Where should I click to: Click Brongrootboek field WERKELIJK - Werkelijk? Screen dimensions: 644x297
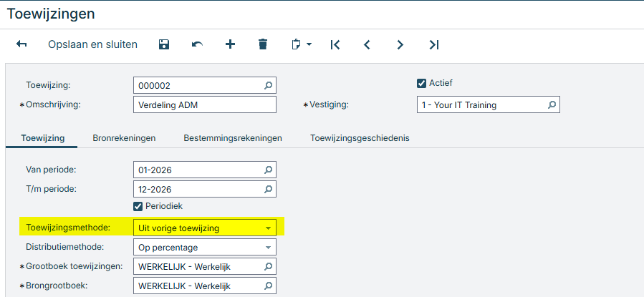pos(205,286)
